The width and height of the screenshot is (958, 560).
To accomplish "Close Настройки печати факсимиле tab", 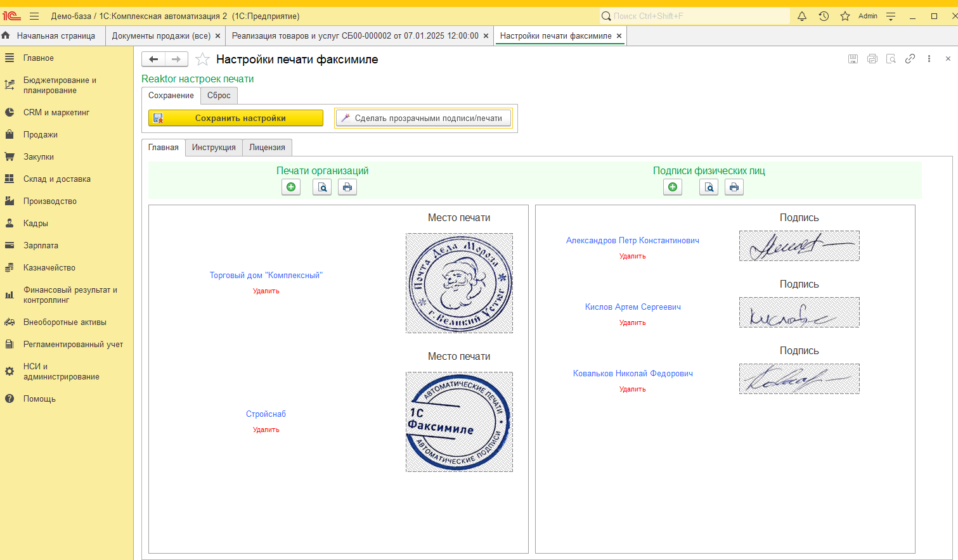I will pos(619,36).
